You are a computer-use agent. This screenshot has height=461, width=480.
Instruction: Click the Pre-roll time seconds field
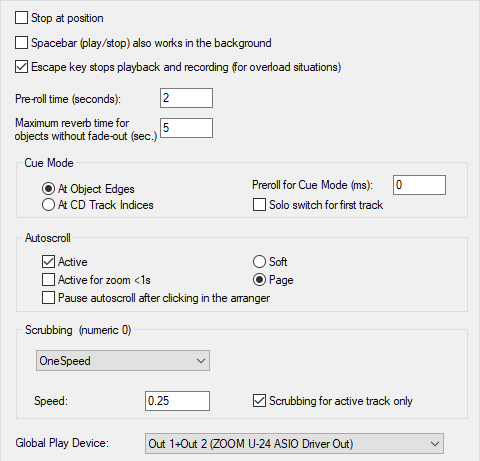186,98
